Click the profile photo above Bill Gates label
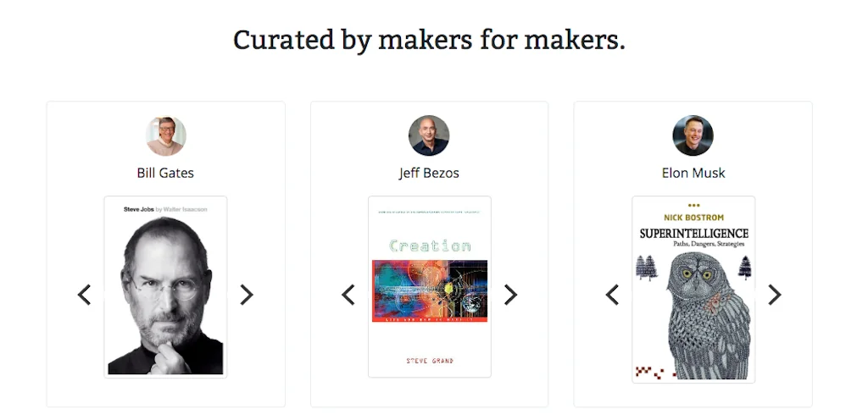 pyautogui.click(x=165, y=135)
